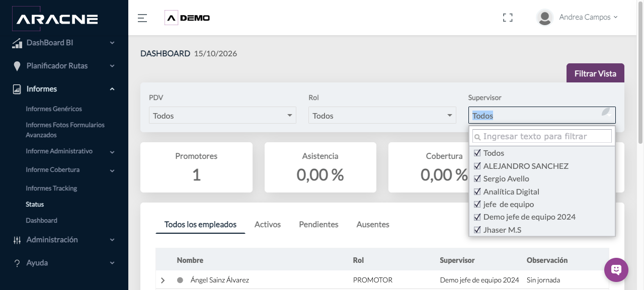Click the Planificador Rutas pin icon
644x290 pixels.
(x=17, y=66)
